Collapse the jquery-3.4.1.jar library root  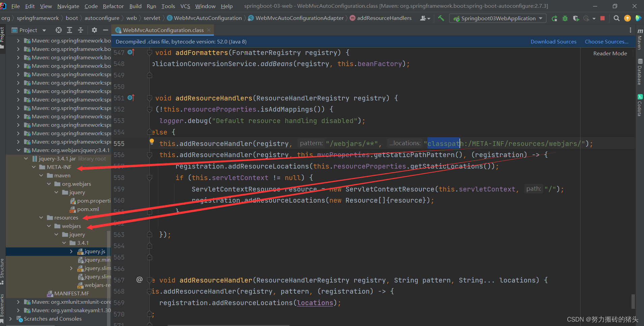26,158
